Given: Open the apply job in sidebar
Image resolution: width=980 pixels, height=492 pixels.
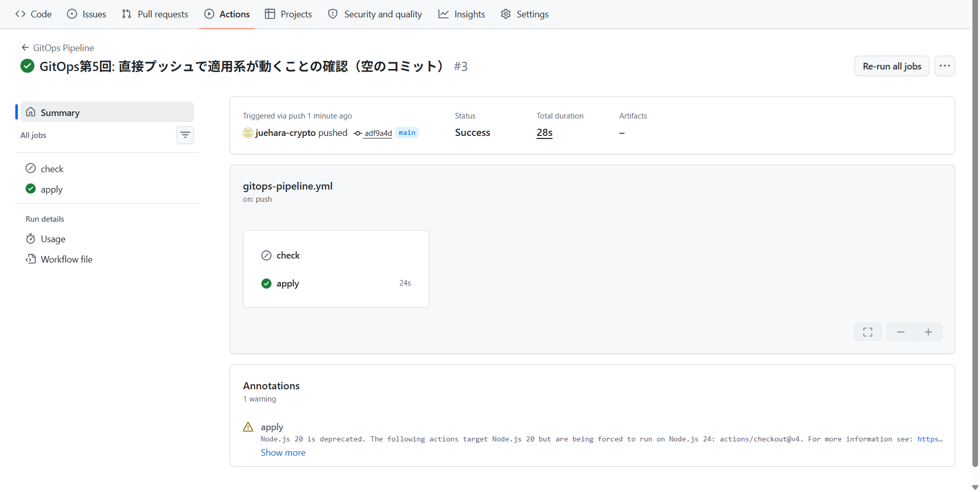Looking at the screenshot, I should click(x=107, y=189).
